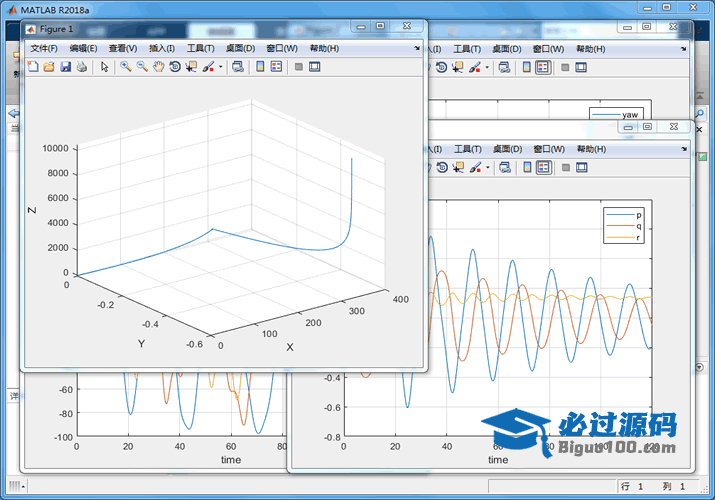The height and width of the screenshot is (500, 715).
Task: Open 桌面(D) menu in Figure 1
Action: click(240, 48)
